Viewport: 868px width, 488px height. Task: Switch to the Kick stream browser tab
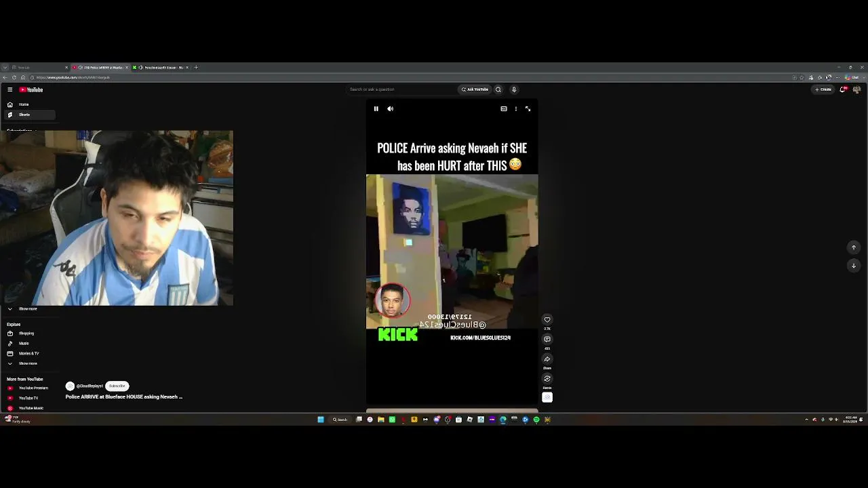click(x=161, y=68)
